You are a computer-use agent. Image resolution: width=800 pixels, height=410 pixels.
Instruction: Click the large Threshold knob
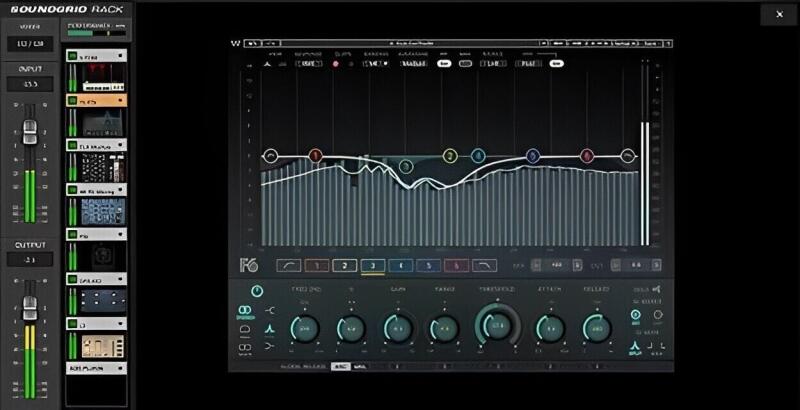(496, 326)
